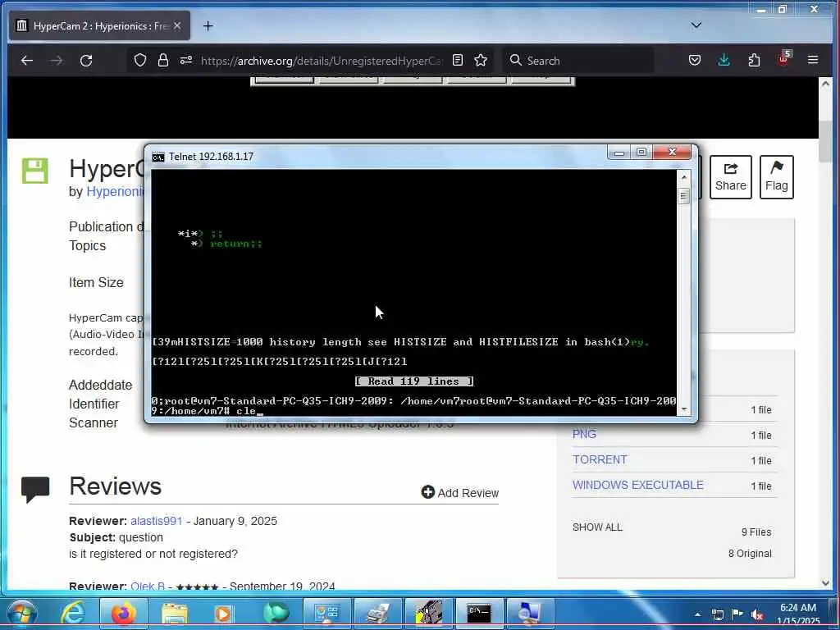Open a new tab with the plus button

point(208,25)
